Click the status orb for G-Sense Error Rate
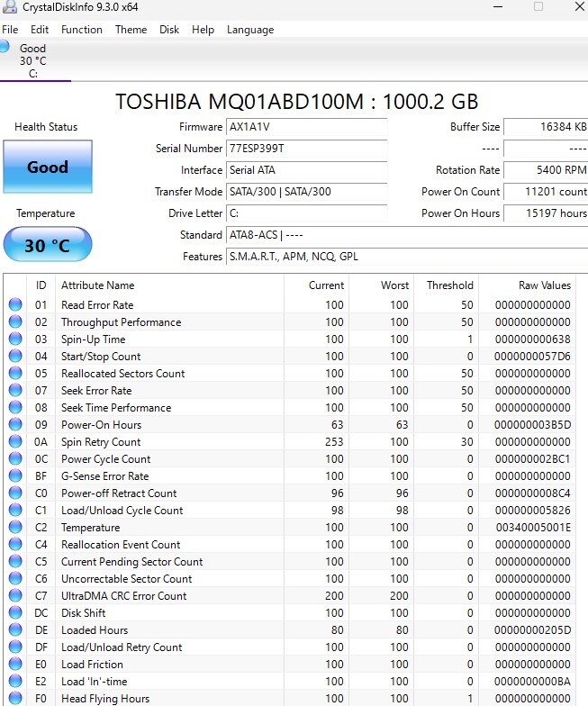 pyautogui.click(x=15, y=475)
